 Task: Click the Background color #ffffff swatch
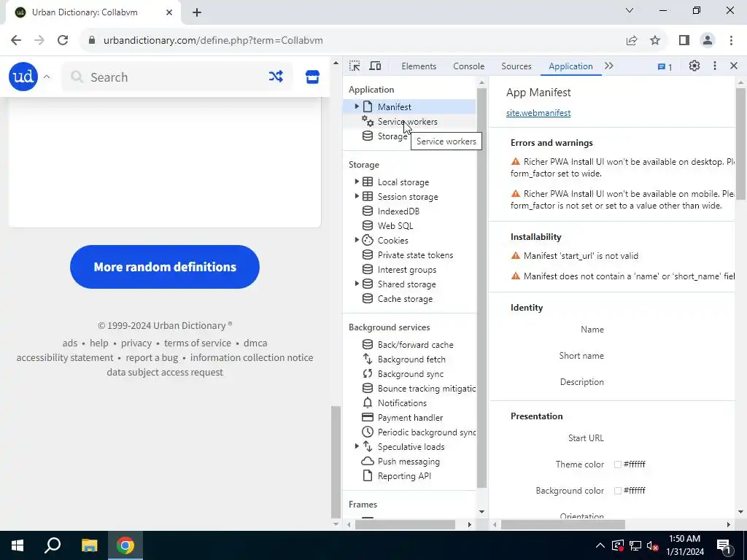(x=618, y=491)
